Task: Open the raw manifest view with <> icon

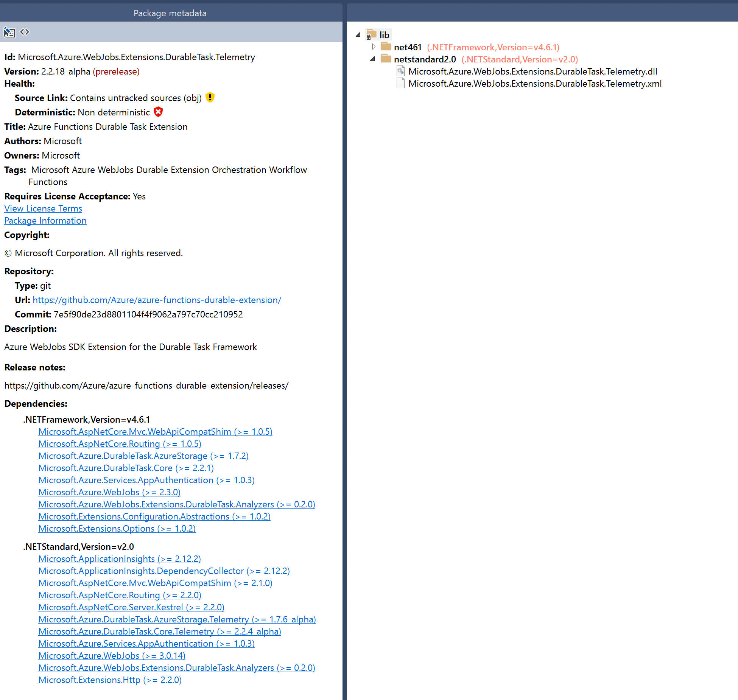Action: [x=24, y=32]
